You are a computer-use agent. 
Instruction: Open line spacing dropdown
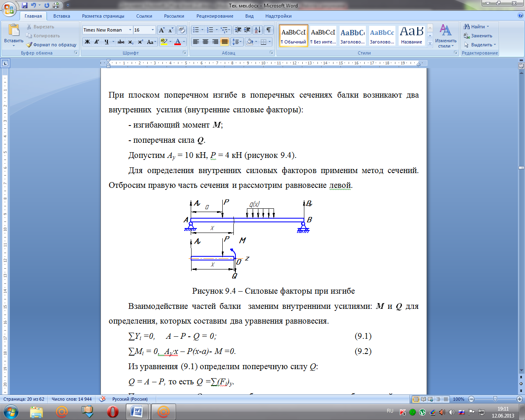[x=237, y=42]
